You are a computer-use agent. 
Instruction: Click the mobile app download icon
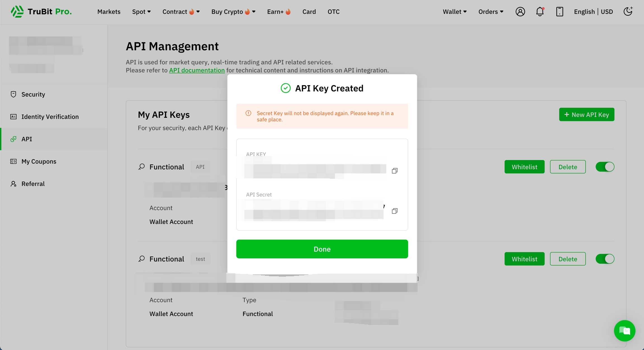coord(559,12)
